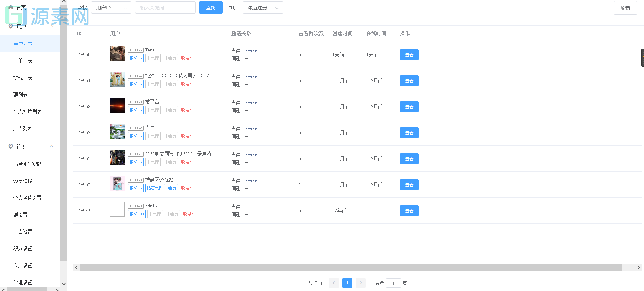Screen dimensions: 644x291
Task: Collapse the 设置 sidebar section
Action: click(x=51, y=146)
